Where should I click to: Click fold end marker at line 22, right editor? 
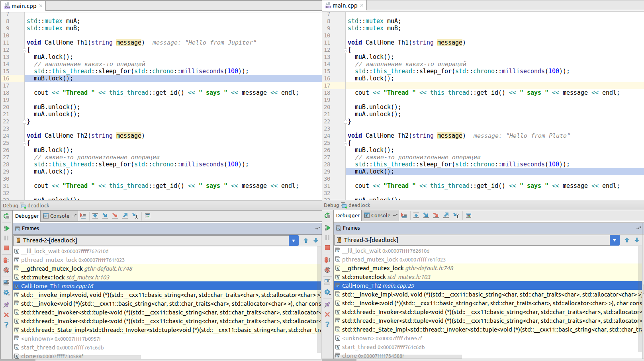pyautogui.click(x=345, y=122)
